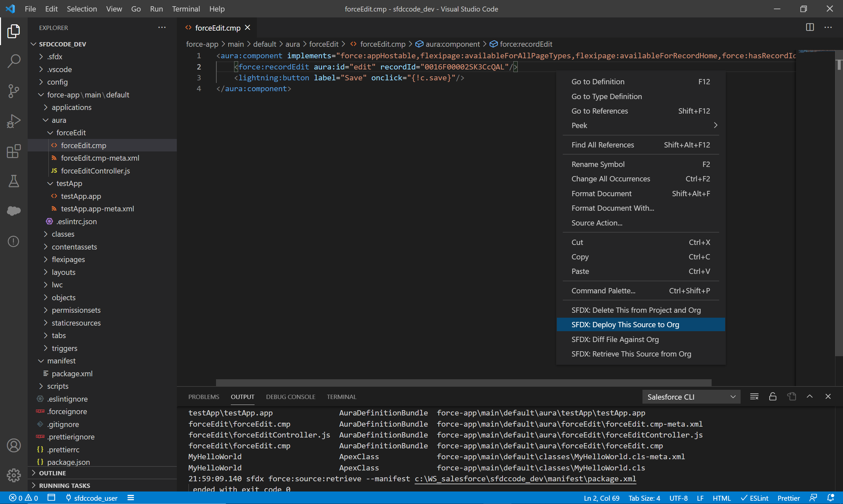Open the Salesforce CLI output channel dropdown

coord(691,397)
